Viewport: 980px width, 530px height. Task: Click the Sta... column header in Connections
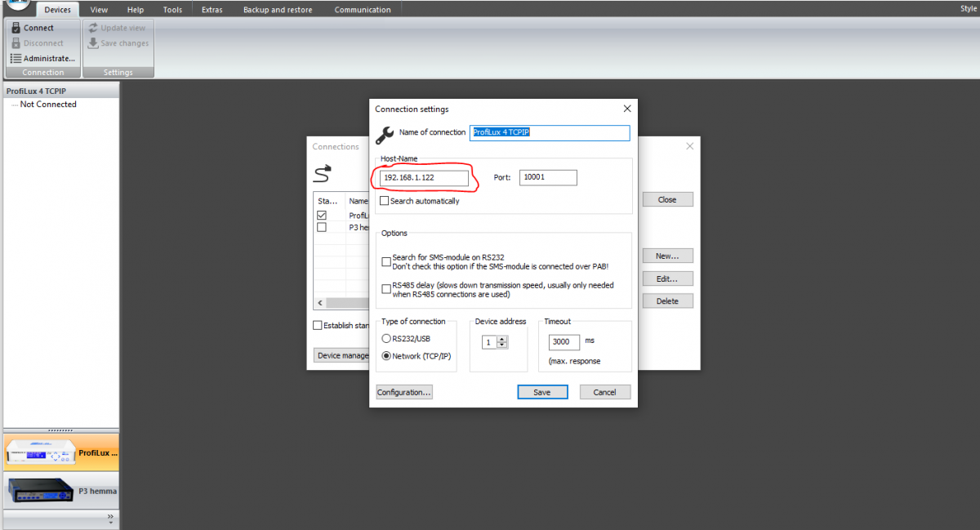tap(329, 200)
